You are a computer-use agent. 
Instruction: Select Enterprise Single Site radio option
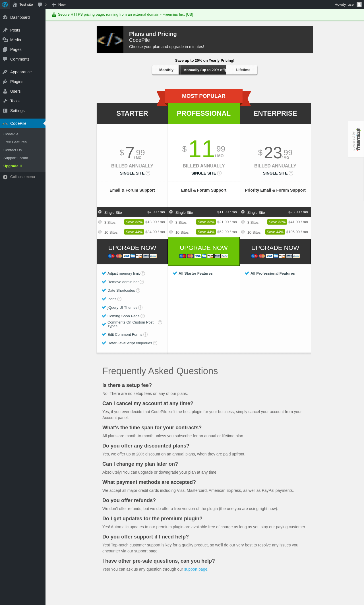pos(243,212)
